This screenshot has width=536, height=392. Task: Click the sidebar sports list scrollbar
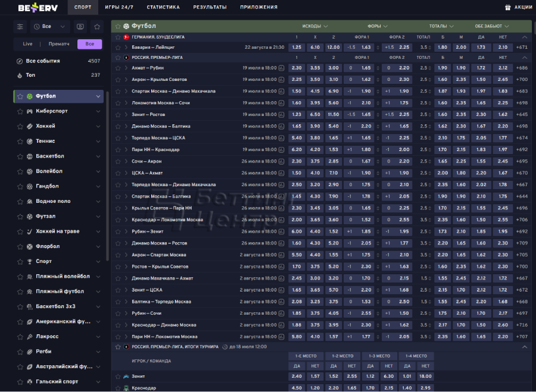(x=107, y=176)
